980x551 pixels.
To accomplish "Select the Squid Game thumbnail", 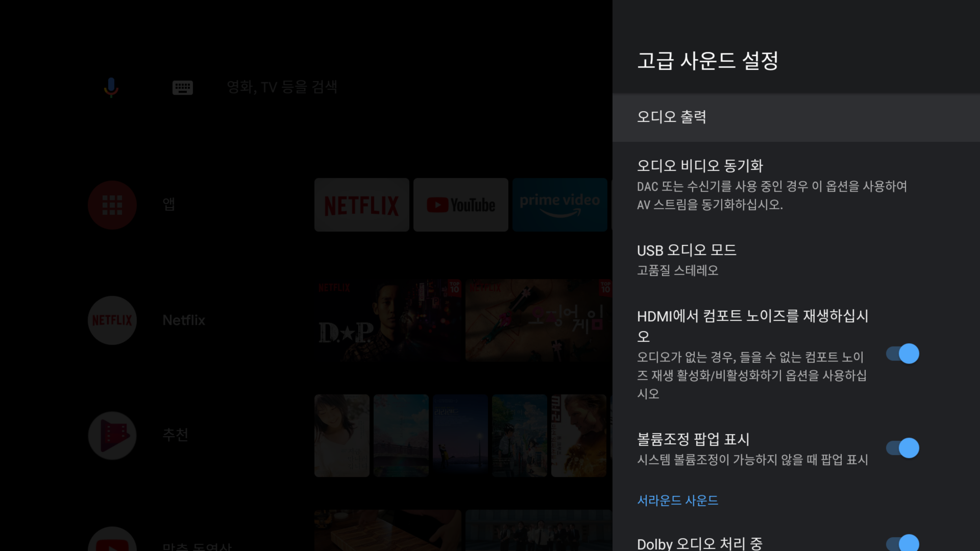I will pos(538,320).
